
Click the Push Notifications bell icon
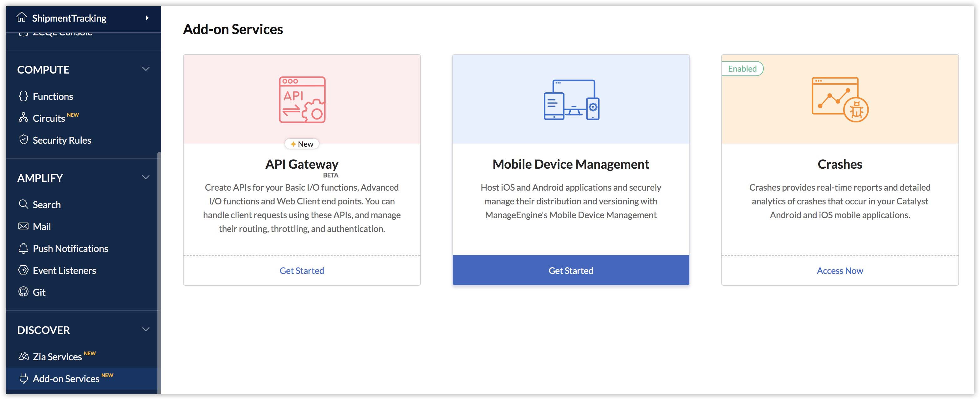coord(23,248)
